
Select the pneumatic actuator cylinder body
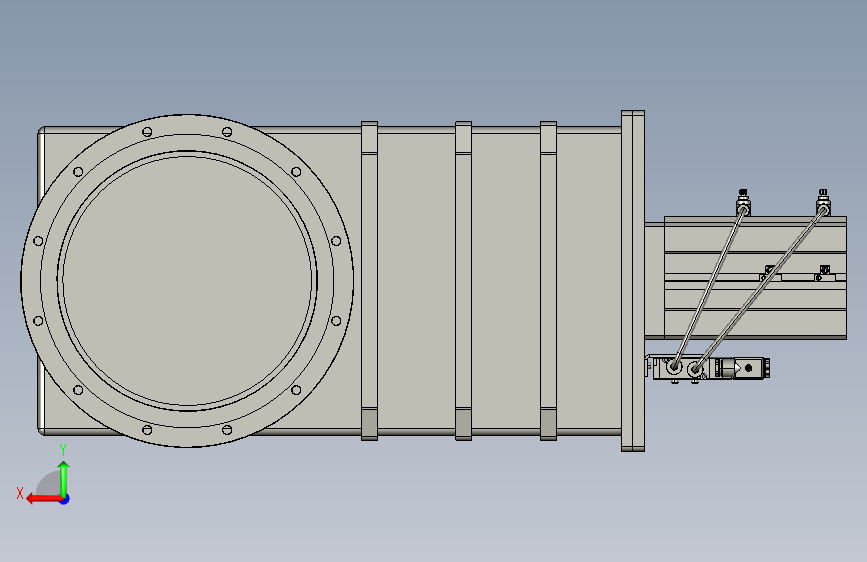[755, 278]
